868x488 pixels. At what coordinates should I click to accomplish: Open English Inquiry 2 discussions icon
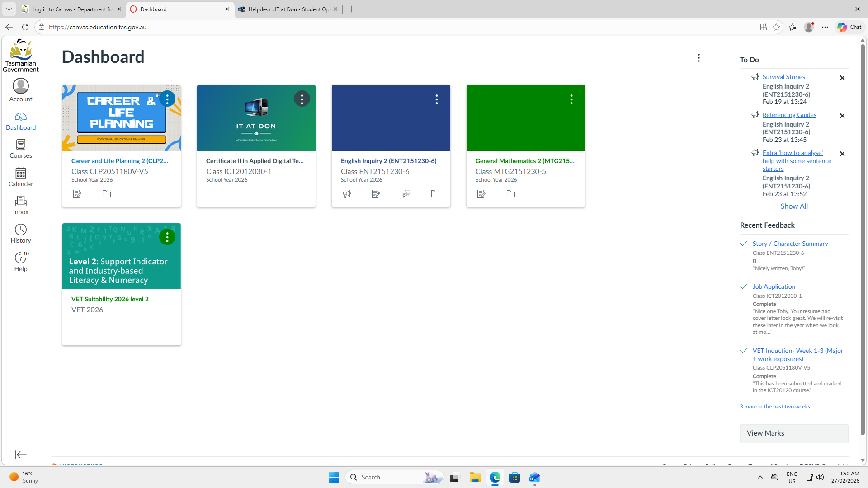[406, 194]
